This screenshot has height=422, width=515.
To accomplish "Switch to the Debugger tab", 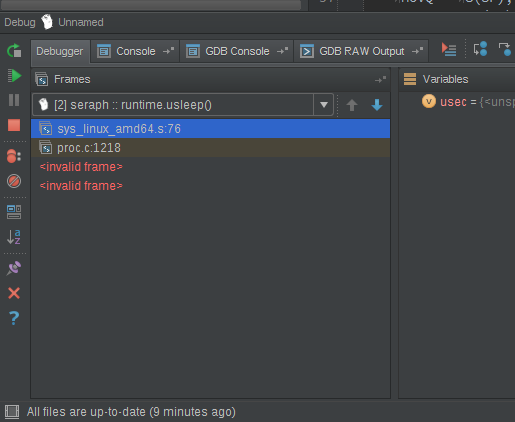I will click(60, 51).
